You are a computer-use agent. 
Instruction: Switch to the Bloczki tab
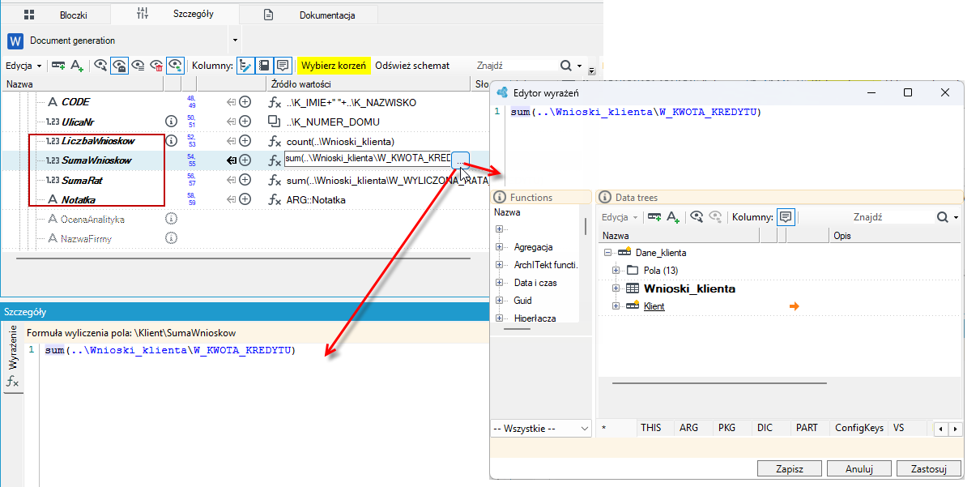(57, 15)
